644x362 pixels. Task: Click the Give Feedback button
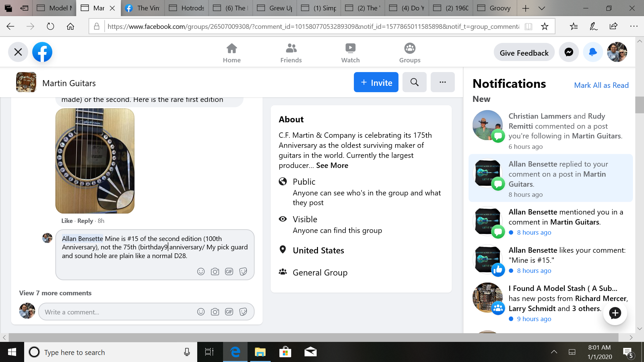(x=524, y=53)
